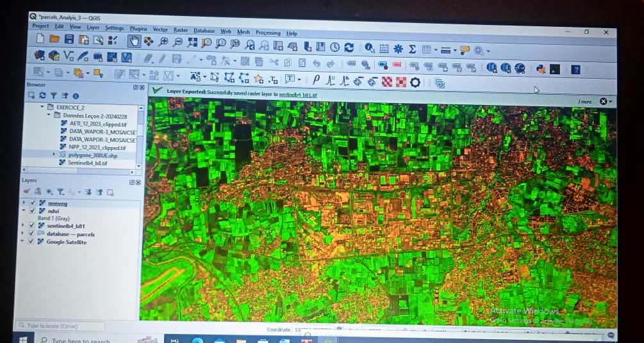Screen dimensions: 644x343
Task: Select the Zoom In magnifier tool
Action: click(163, 42)
